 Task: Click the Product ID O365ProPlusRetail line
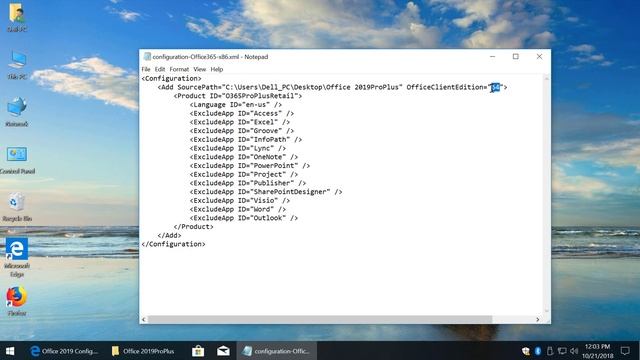click(238, 96)
